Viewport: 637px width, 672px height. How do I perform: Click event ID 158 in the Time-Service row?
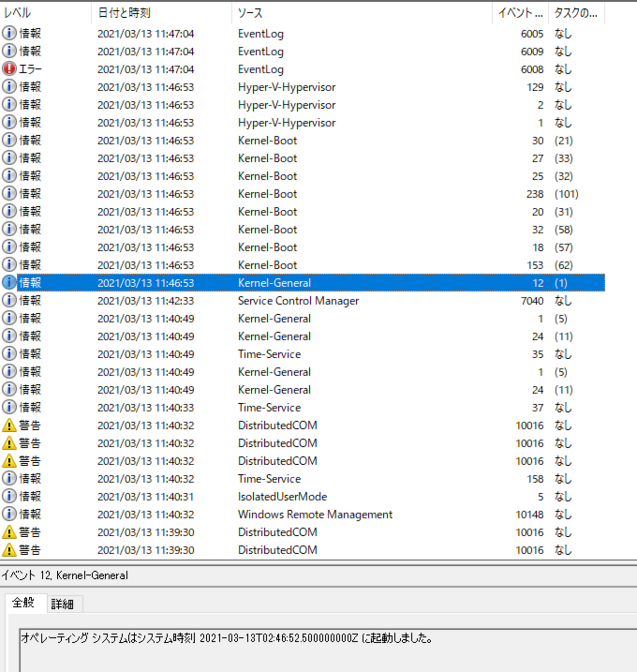pos(535,479)
